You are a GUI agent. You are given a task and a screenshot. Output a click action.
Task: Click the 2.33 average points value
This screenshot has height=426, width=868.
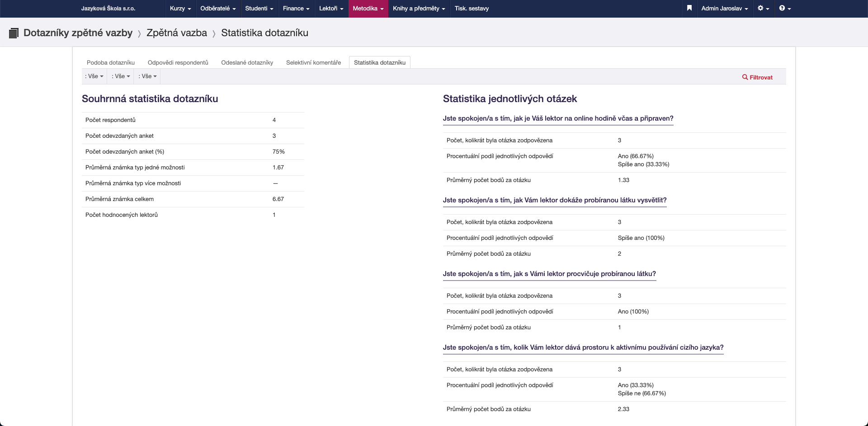tap(623, 409)
